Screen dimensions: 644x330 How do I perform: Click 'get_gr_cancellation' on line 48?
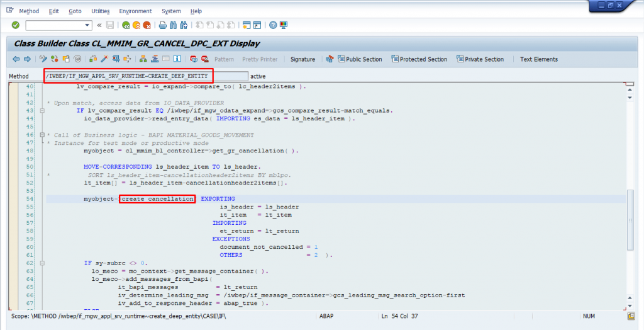coord(249,151)
